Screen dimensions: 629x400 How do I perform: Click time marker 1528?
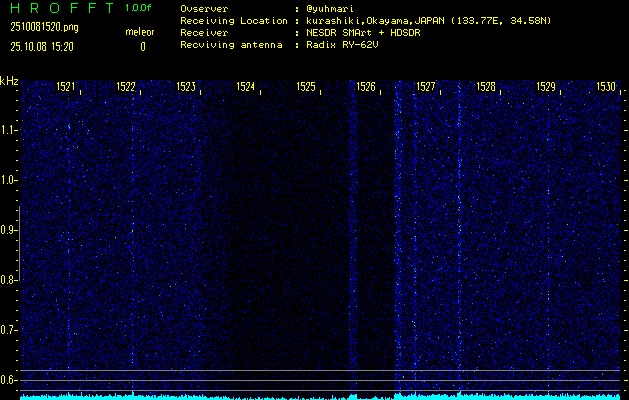tap(486, 86)
